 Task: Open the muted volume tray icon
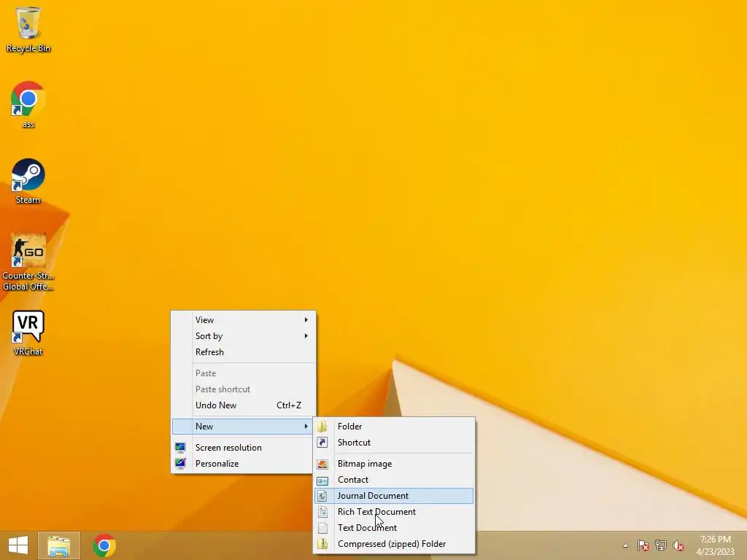678,545
